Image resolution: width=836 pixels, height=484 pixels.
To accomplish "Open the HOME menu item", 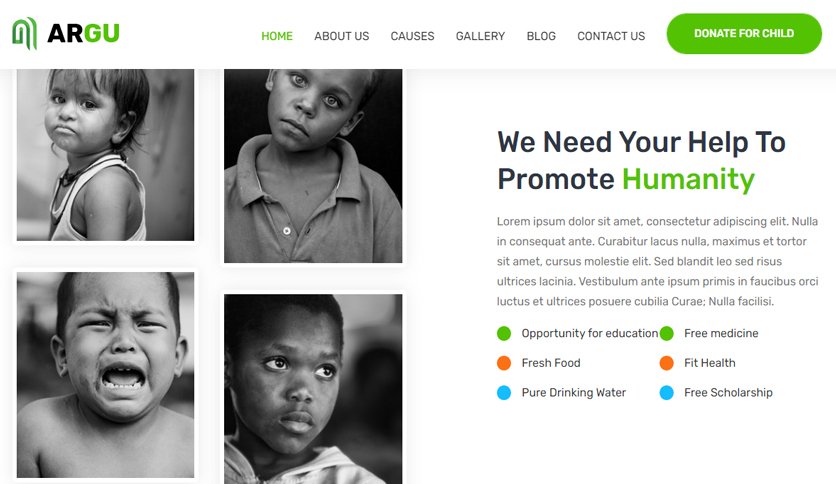I will click(277, 36).
